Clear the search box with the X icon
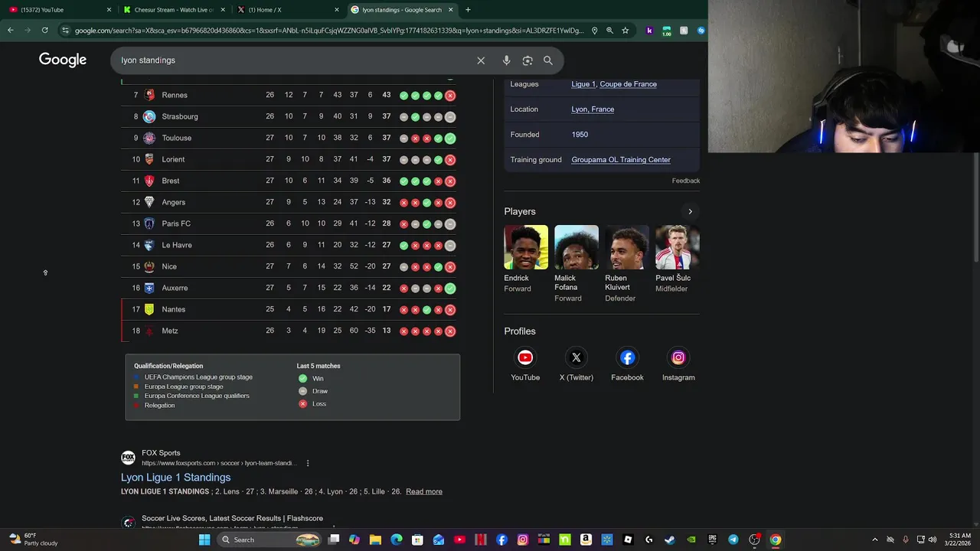This screenshot has height=551, width=980. click(481, 60)
